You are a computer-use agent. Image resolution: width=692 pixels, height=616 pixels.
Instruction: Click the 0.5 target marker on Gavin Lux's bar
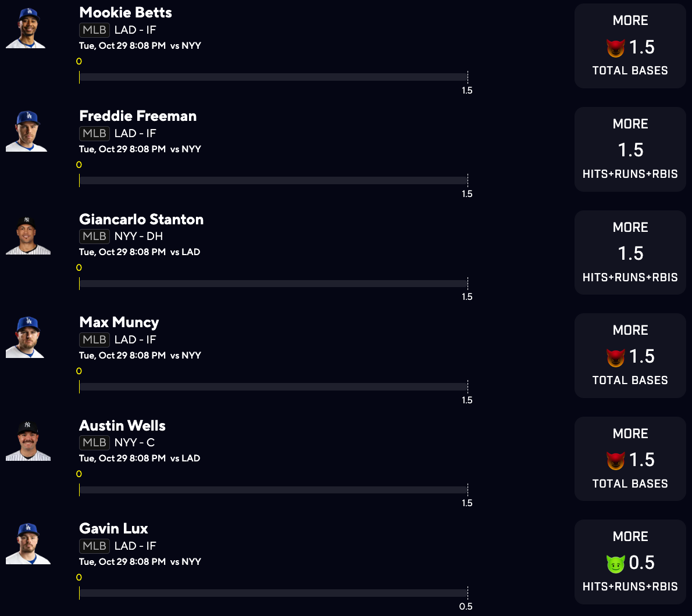[466, 606]
